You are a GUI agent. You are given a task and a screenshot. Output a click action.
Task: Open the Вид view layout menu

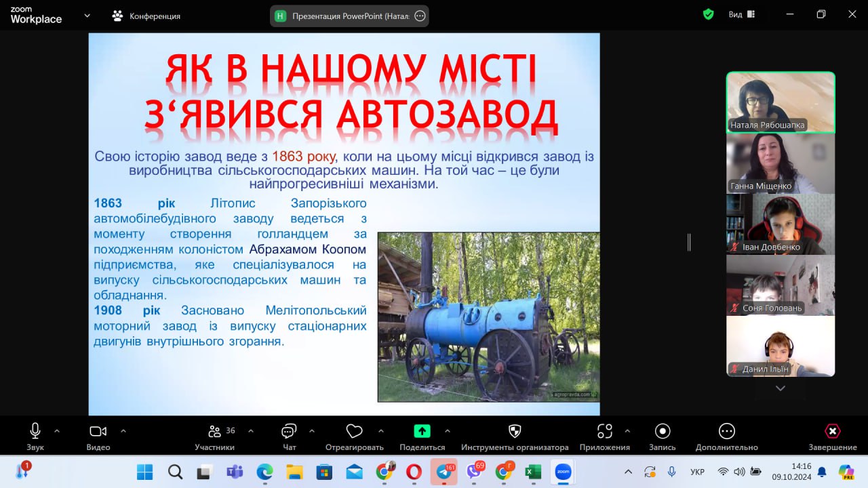tap(741, 14)
